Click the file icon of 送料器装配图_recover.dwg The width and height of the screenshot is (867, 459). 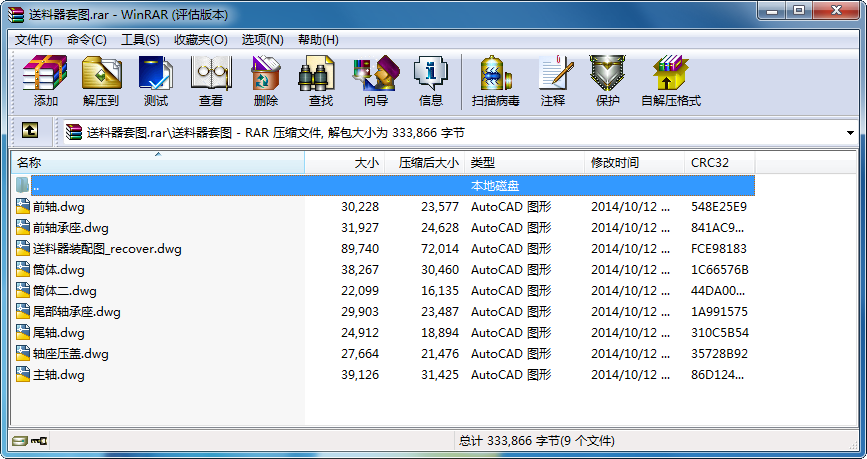coord(23,248)
